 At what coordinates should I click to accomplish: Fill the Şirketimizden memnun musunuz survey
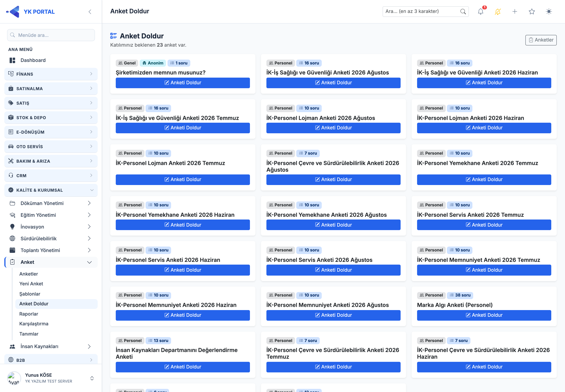tap(183, 83)
